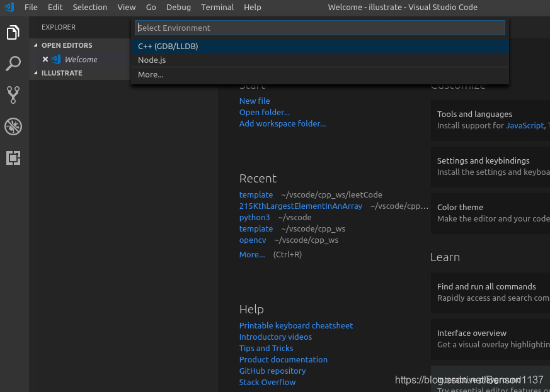Open recent 215KthLargestElementInAnArray project
Screen dimensions: 550x392
301,206
